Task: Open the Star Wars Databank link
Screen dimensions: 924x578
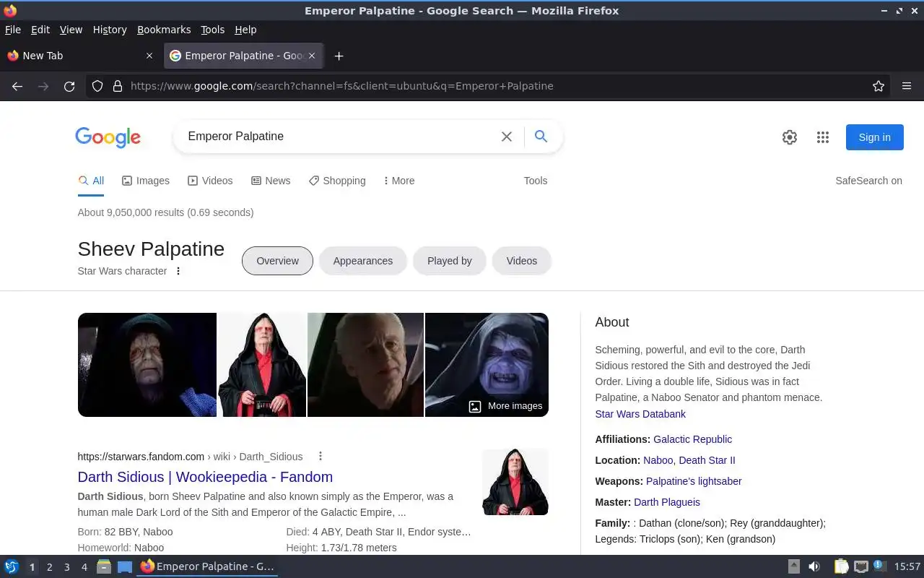Action: click(x=640, y=414)
